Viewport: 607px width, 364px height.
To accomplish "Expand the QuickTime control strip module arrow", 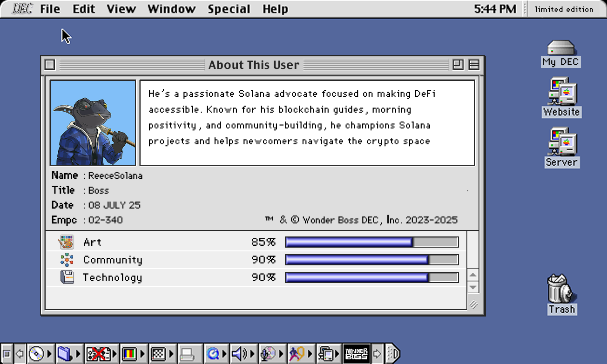I will [x=225, y=354].
